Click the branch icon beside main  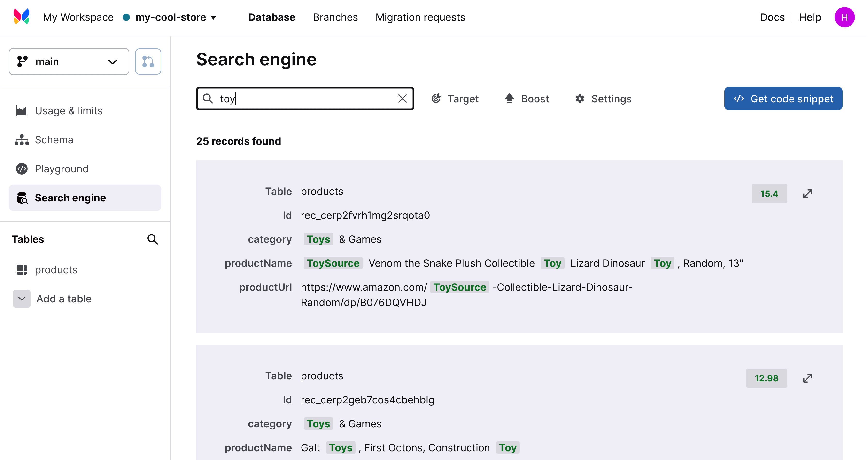click(22, 62)
